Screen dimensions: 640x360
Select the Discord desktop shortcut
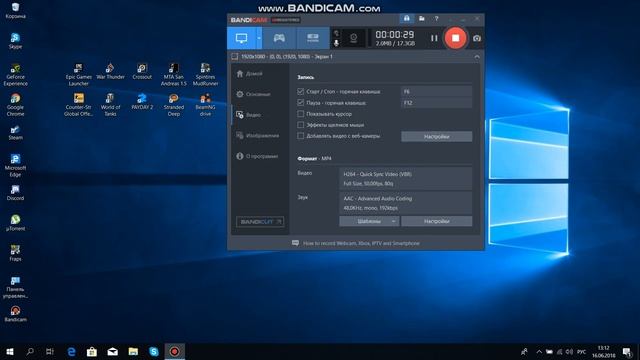[16, 193]
